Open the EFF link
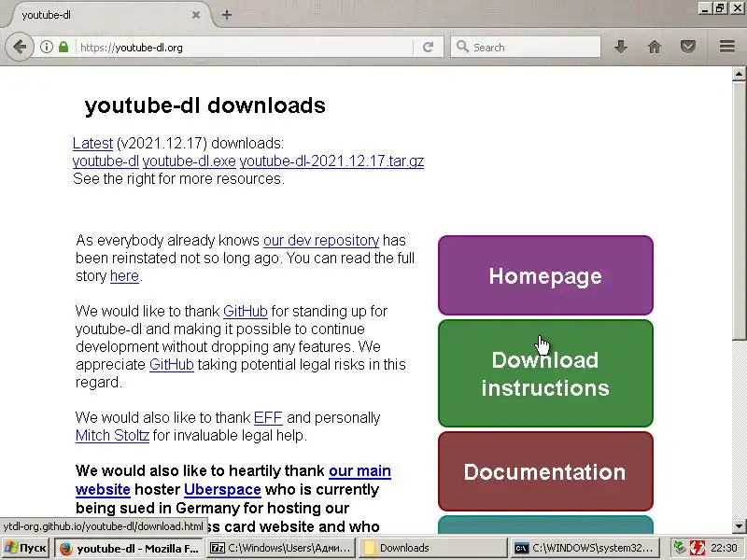This screenshot has height=560, width=747. [x=268, y=418]
